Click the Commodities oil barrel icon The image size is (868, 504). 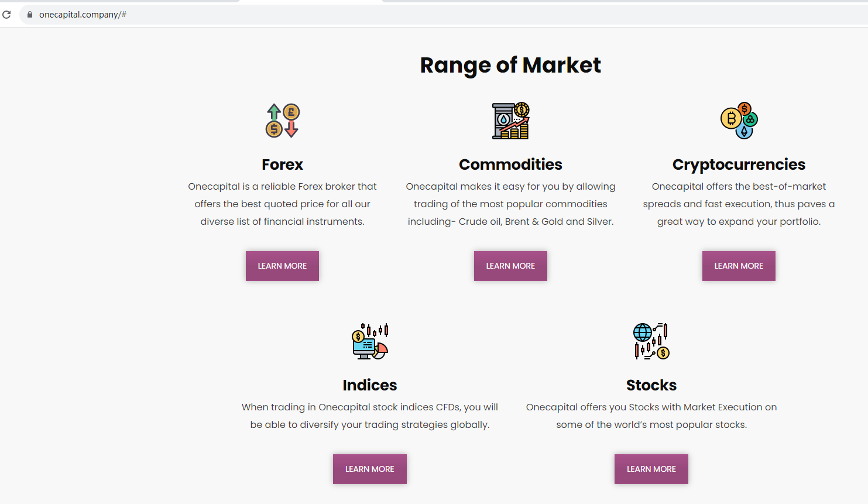click(510, 121)
